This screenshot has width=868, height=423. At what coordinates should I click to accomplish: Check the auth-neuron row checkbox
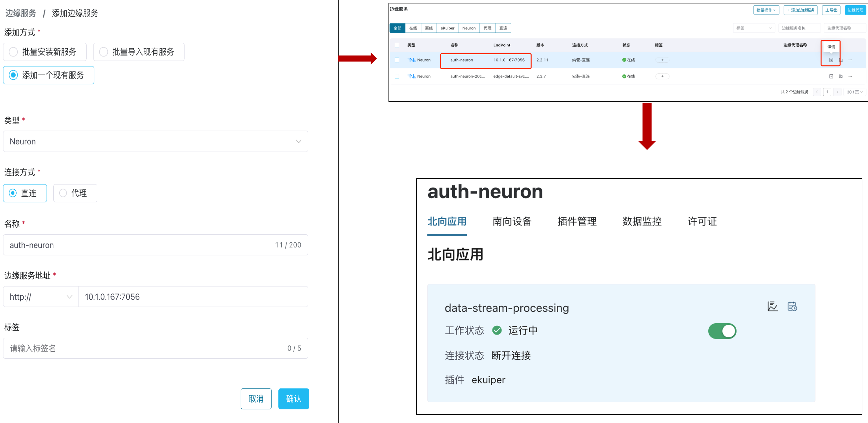pyautogui.click(x=397, y=60)
